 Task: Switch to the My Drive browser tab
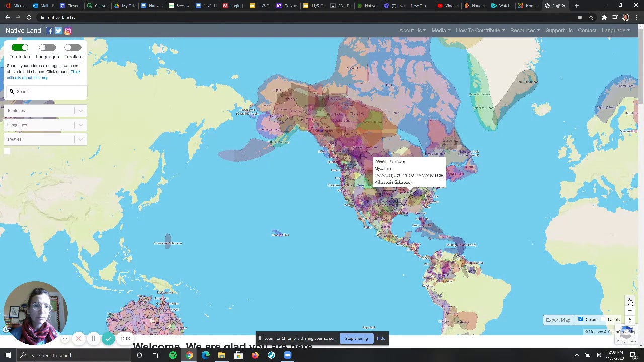pyautogui.click(x=124, y=6)
